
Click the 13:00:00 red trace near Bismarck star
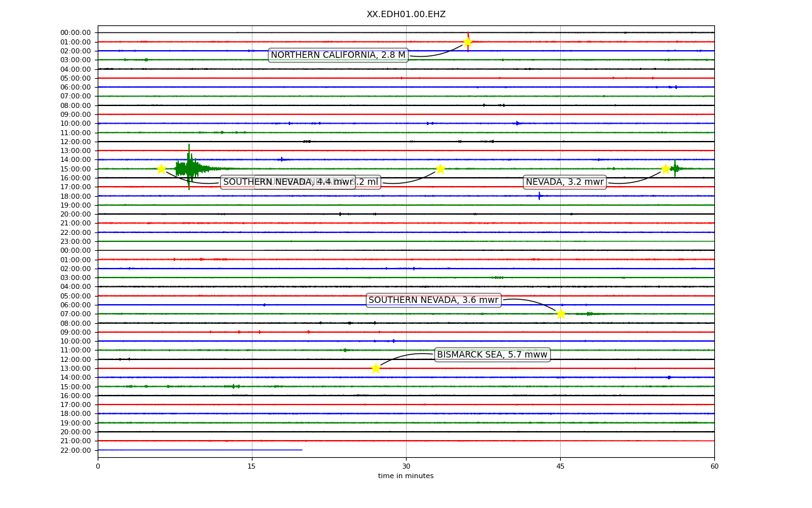point(406,368)
